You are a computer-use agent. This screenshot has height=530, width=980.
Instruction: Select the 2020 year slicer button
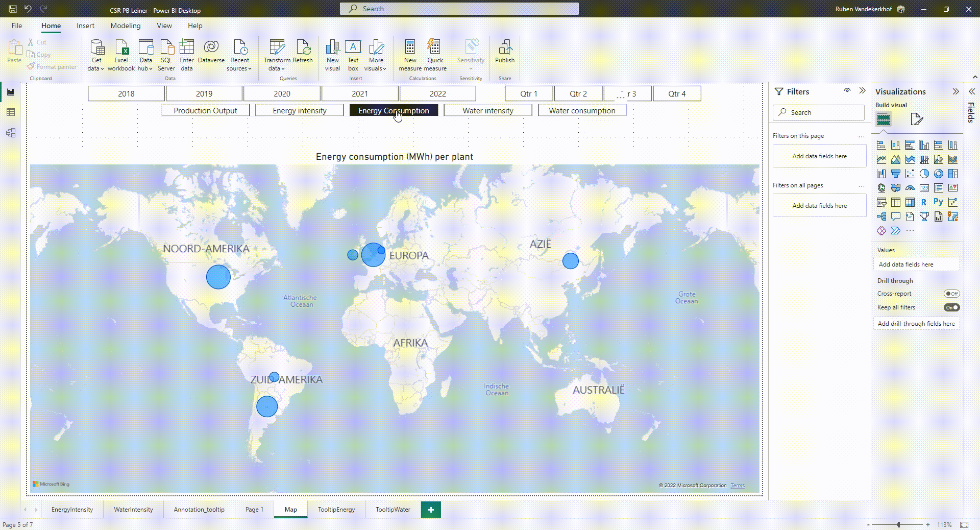(x=282, y=93)
